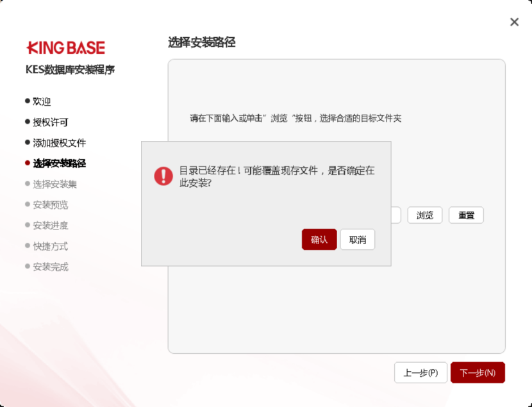Click the red warning icon in the dialog
The image size is (532, 407).
pyautogui.click(x=163, y=176)
